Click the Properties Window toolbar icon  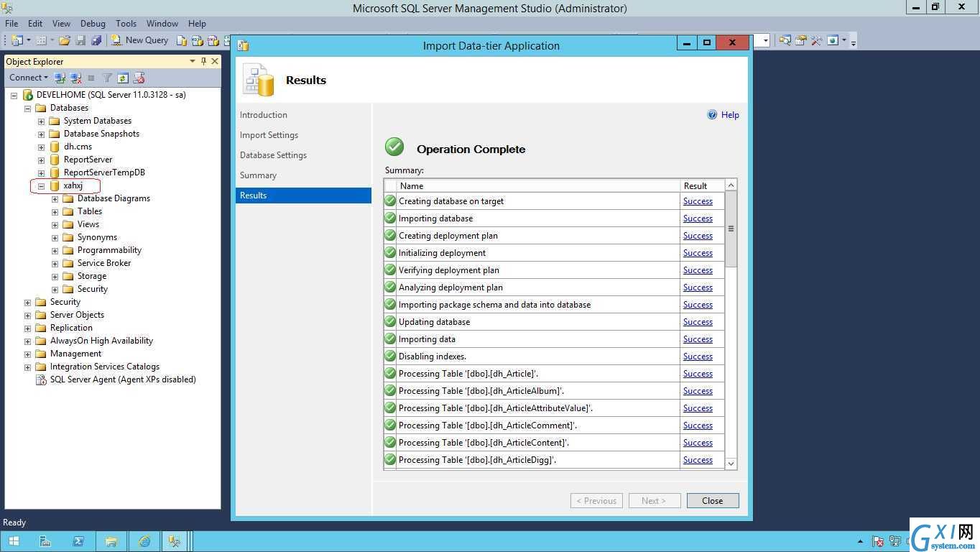pos(801,40)
